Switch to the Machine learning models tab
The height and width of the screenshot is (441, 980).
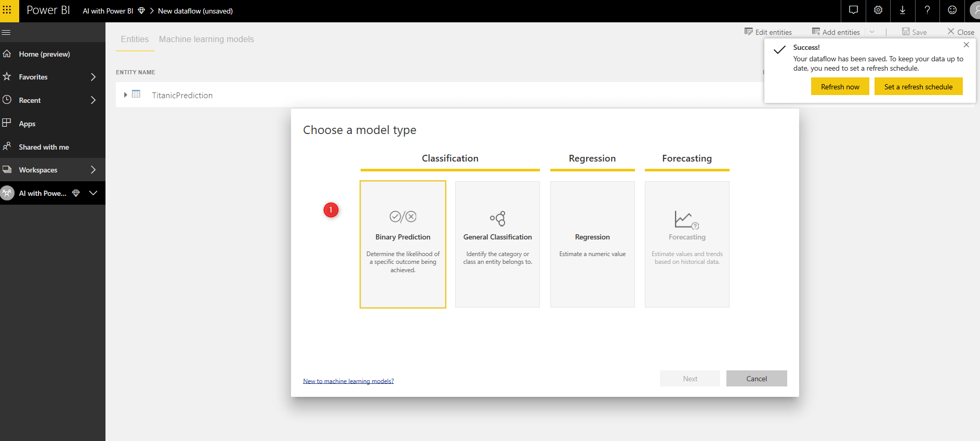tap(206, 39)
